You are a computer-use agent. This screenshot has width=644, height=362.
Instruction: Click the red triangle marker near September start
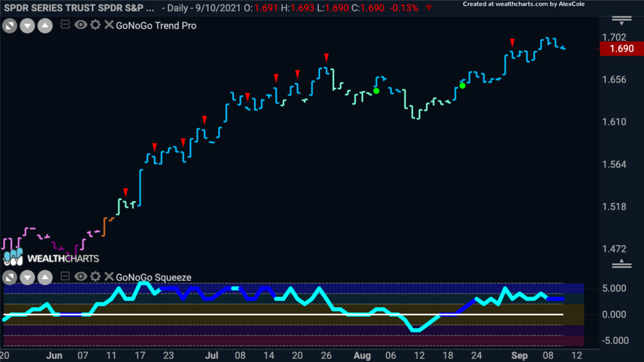point(512,42)
